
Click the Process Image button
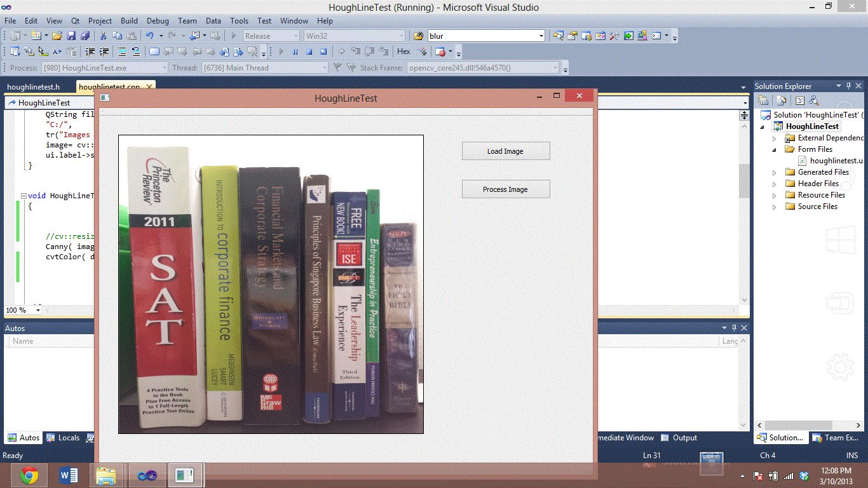coord(505,189)
